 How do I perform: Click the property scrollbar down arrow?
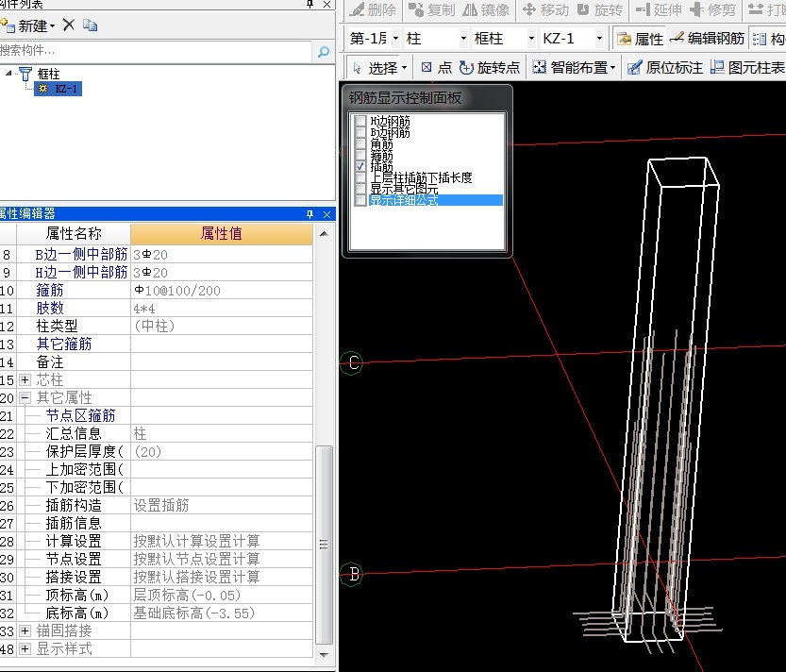coord(324,655)
